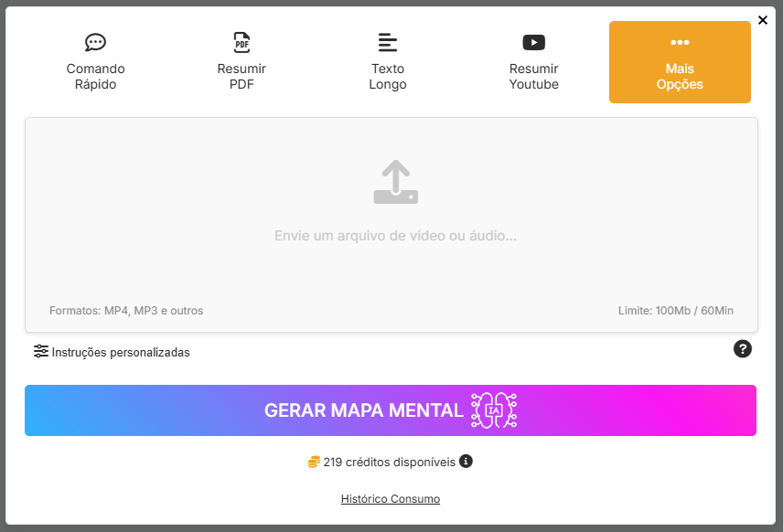This screenshot has height=532, width=783.
Task: Close the dialog with the X button
Action: pyautogui.click(x=763, y=20)
